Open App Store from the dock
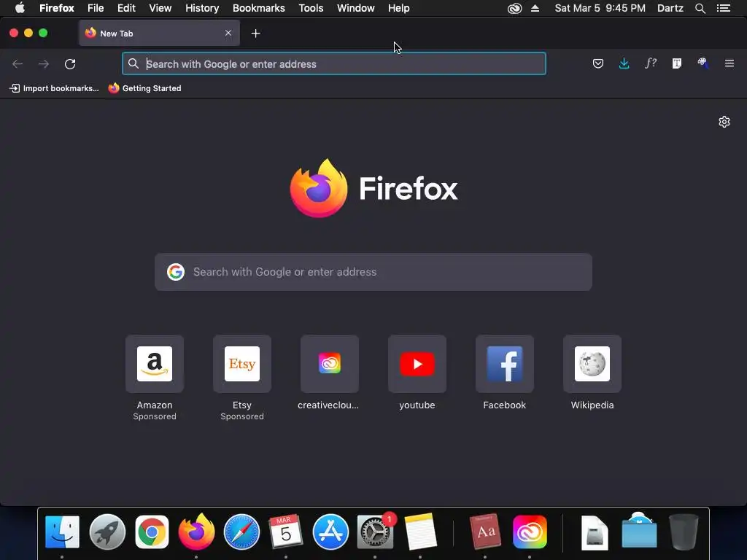 tap(330, 532)
